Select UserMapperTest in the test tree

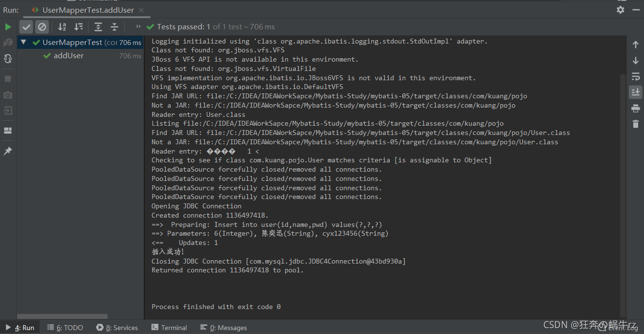coord(80,43)
